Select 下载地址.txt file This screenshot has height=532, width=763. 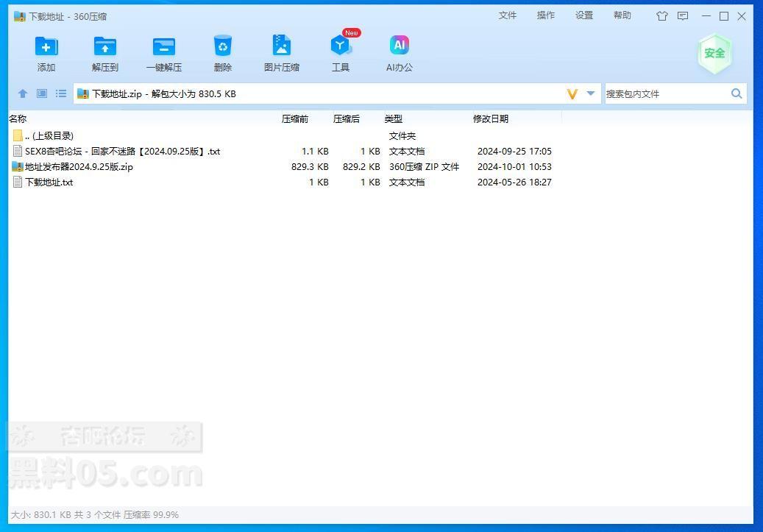click(x=285, y=182)
